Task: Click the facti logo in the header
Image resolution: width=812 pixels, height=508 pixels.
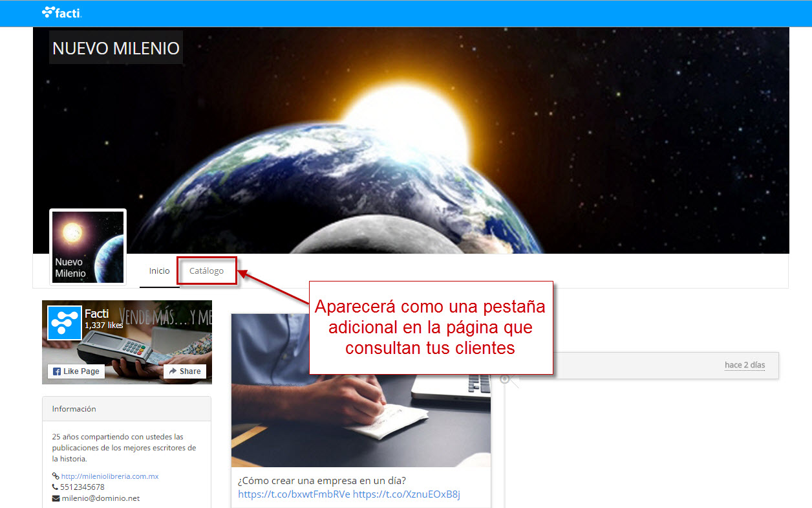Action: pos(62,12)
